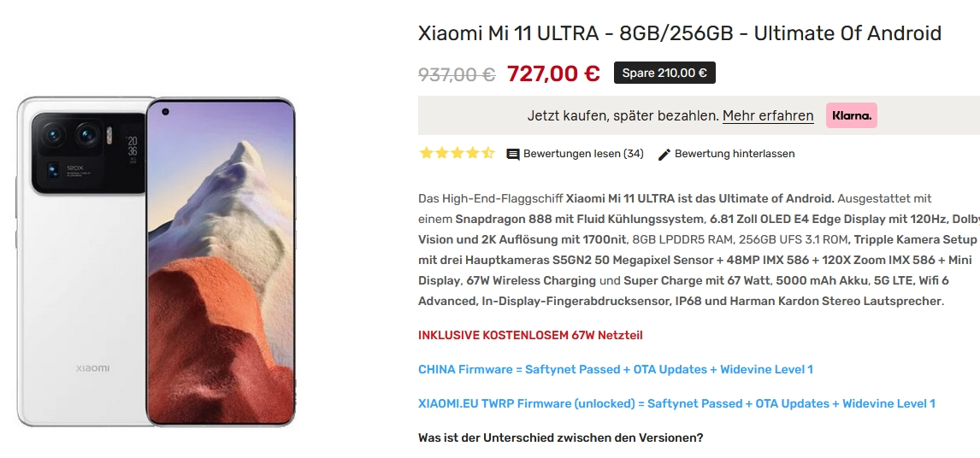Click the Spare 210,00 € badge

(664, 73)
